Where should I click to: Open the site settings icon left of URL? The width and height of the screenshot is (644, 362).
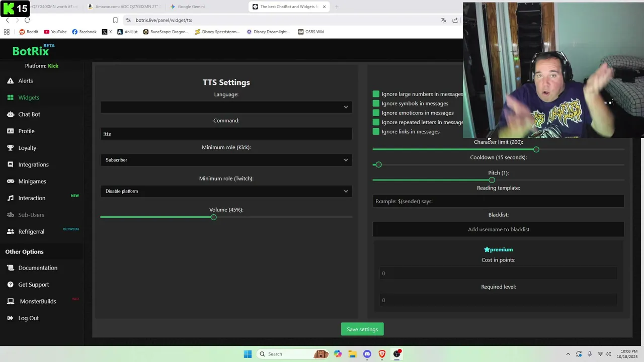[x=128, y=20]
